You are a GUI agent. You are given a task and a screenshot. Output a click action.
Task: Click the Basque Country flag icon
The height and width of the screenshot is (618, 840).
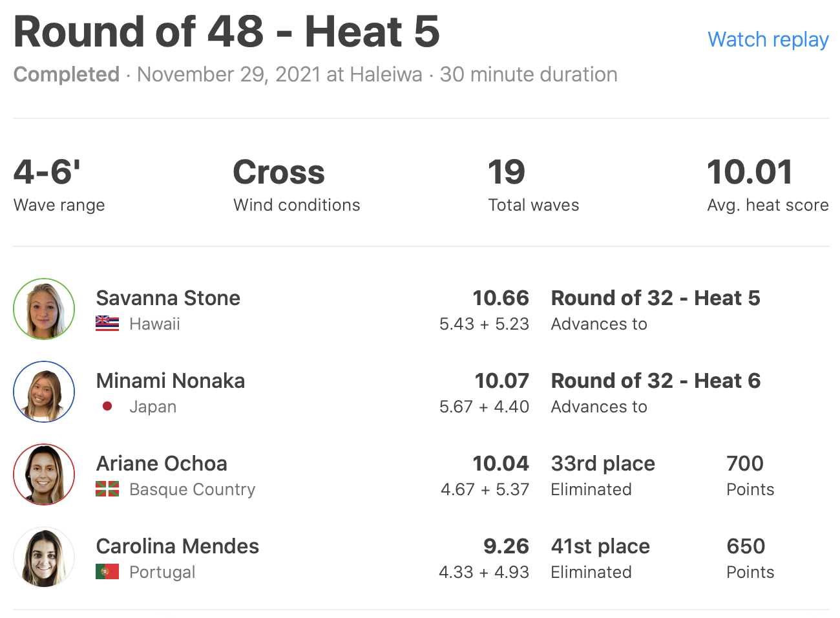[x=107, y=489]
